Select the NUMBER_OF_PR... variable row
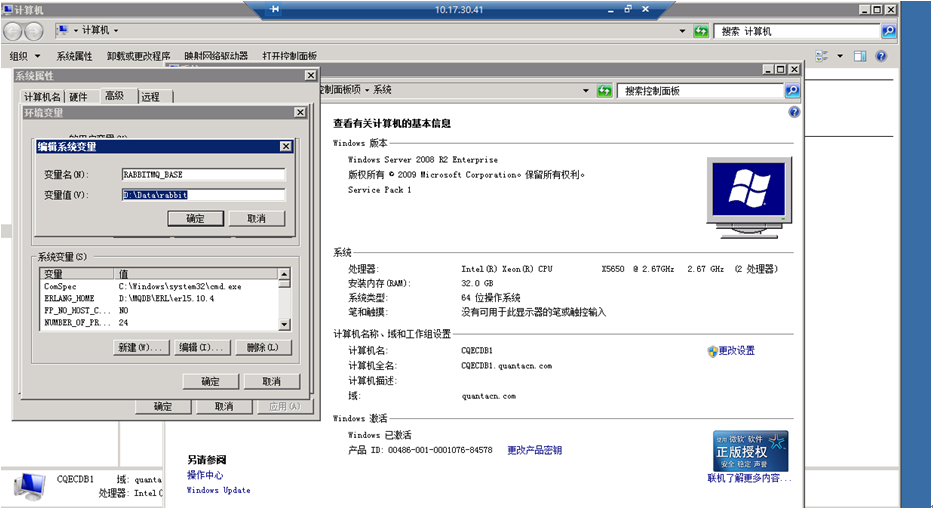This screenshot has width=933, height=516. click(x=159, y=323)
